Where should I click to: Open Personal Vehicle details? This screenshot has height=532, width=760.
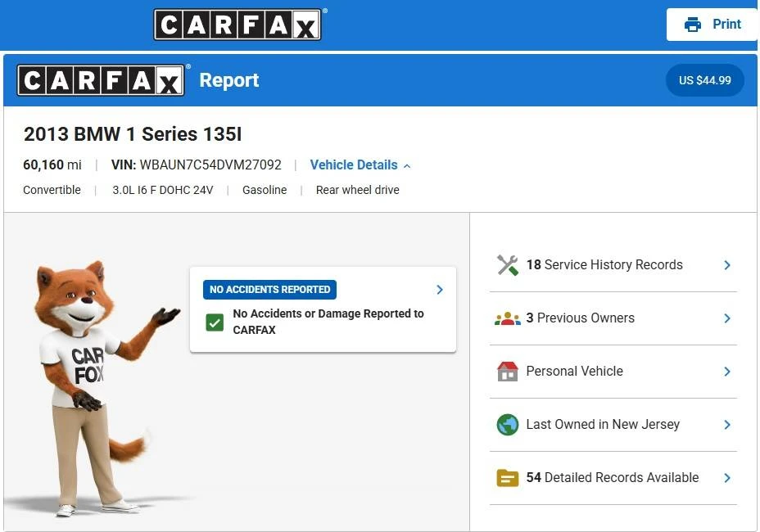click(x=613, y=372)
